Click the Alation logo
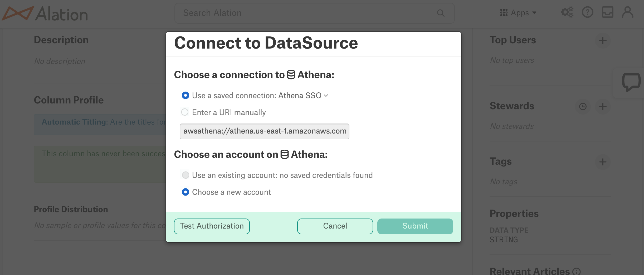The width and height of the screenshot is (644, 275). point(45,14)
